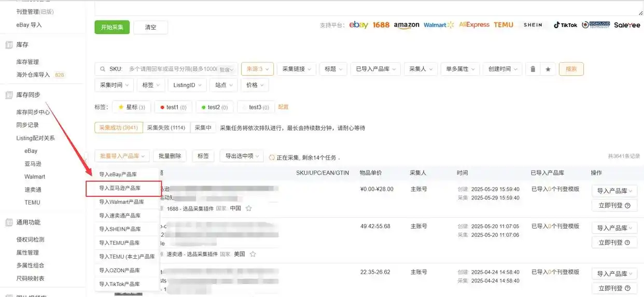Click the 配置 link beside tags
The height and width of the screenshot is (297, 644).
point(283,107)
